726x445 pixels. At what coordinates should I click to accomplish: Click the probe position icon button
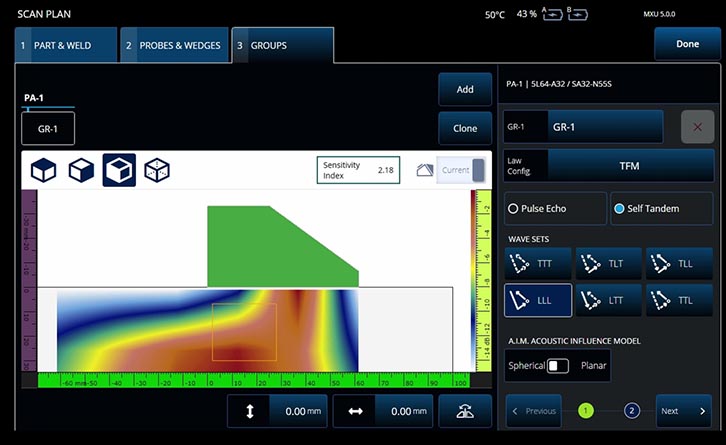[465, 411]
